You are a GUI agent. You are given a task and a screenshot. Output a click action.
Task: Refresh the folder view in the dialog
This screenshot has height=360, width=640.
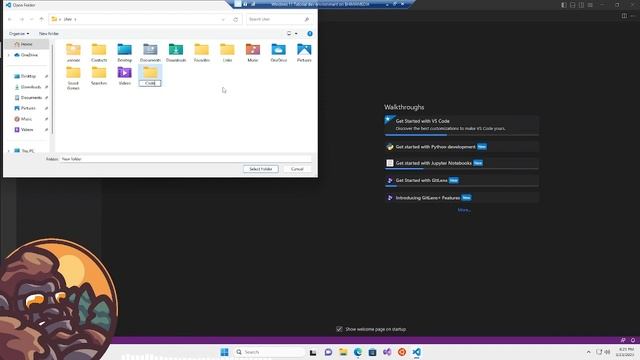(236, 19)
